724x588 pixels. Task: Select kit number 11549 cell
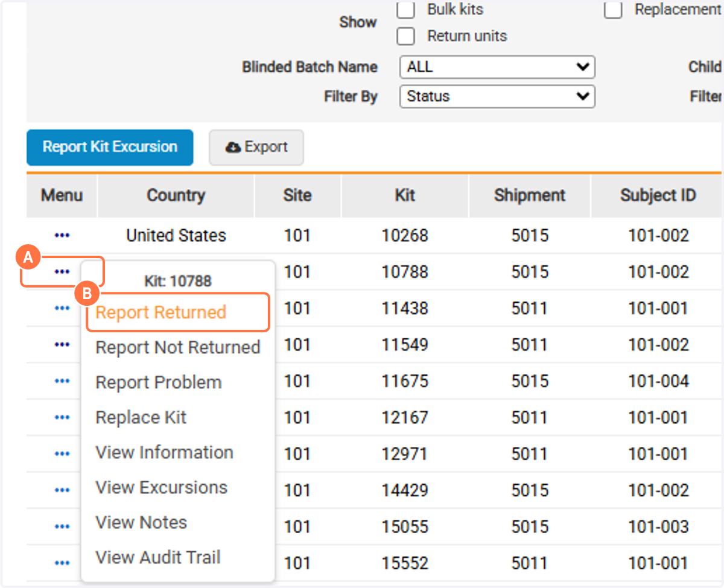(x=405, y=344)
